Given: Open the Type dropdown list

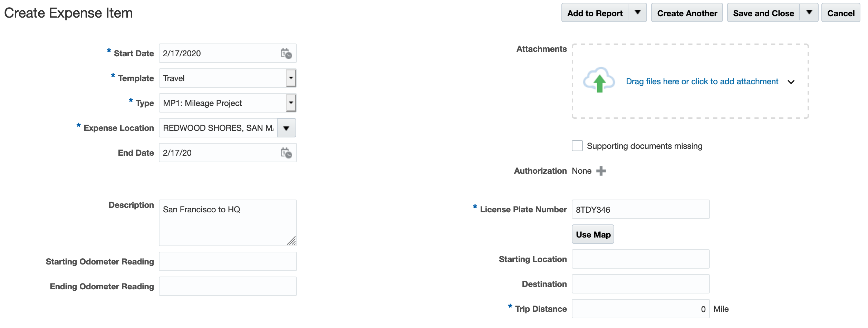Looking at the screenshot, I should point(291,103).
